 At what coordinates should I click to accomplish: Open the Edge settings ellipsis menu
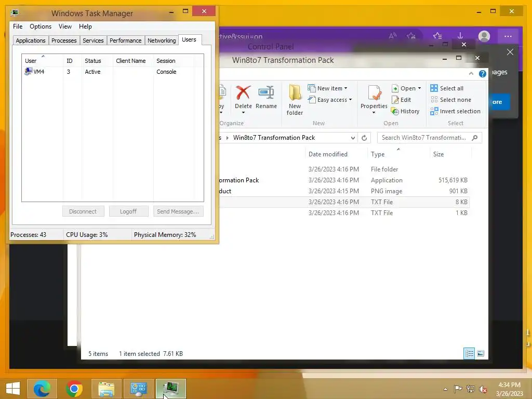pyautogui.click(x=508, y=36)
